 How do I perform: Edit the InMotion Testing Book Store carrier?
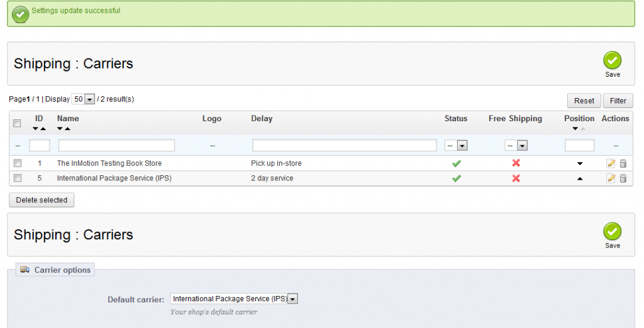(x=611, y=163)
